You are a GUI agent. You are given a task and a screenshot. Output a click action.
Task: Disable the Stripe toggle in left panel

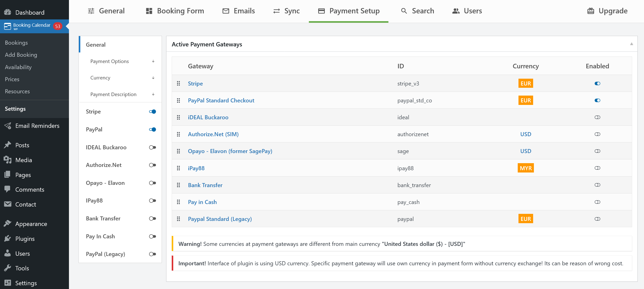click(153, 111)
